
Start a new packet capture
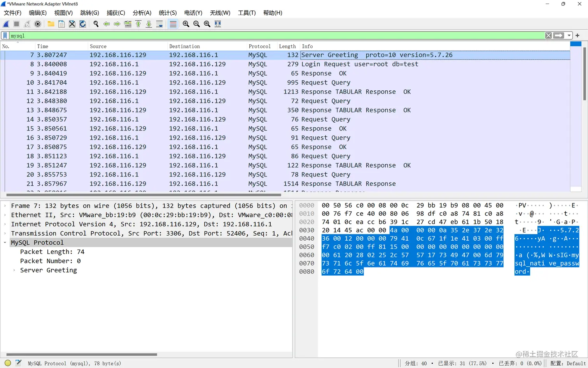click(6, 24)
